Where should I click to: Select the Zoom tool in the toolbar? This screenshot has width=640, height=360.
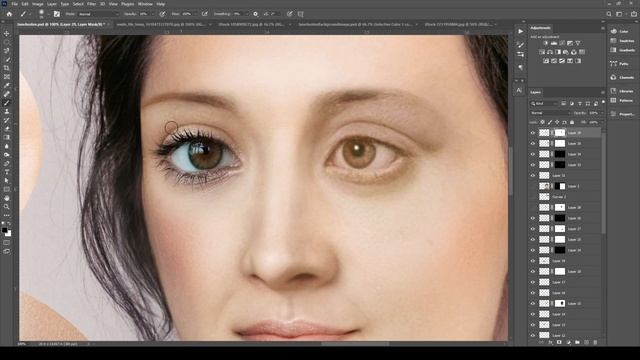click(7, 207)
